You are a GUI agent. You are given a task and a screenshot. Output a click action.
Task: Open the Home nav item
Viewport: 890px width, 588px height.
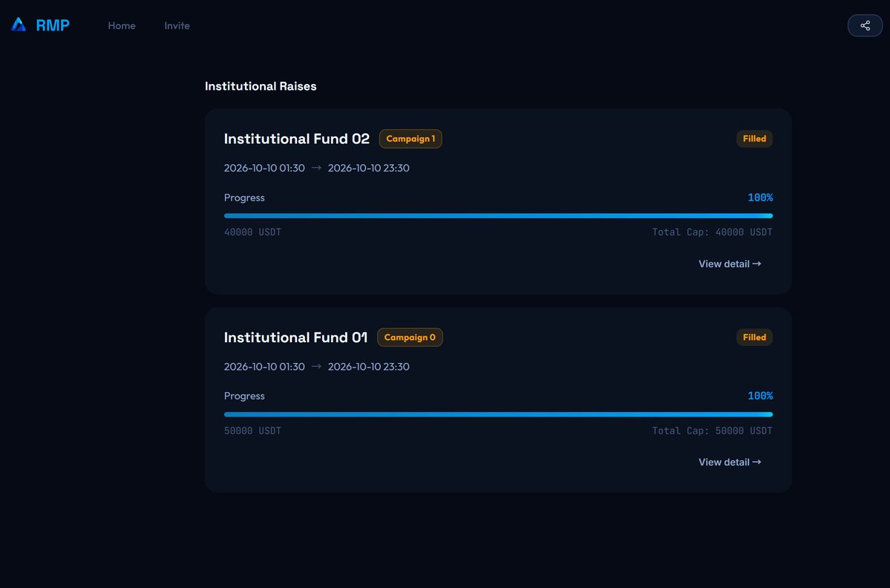[x=122, y=25]
